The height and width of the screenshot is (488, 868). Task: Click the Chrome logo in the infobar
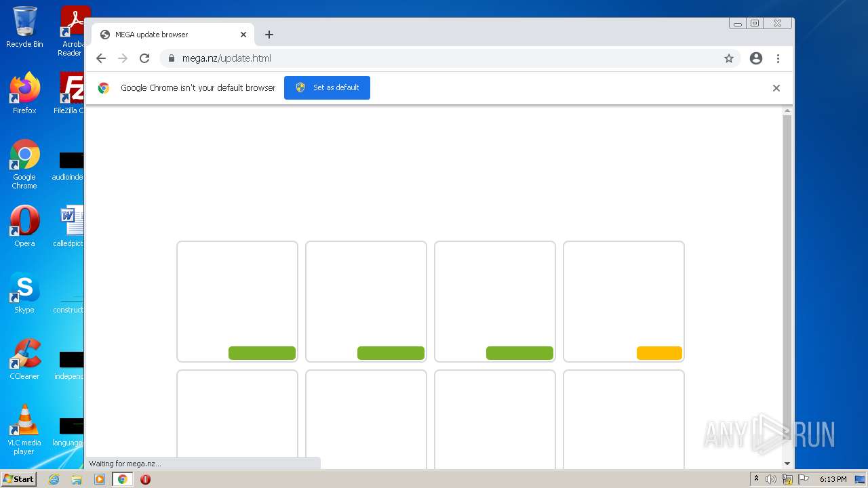pyautogui.click(x=104, y=88)
